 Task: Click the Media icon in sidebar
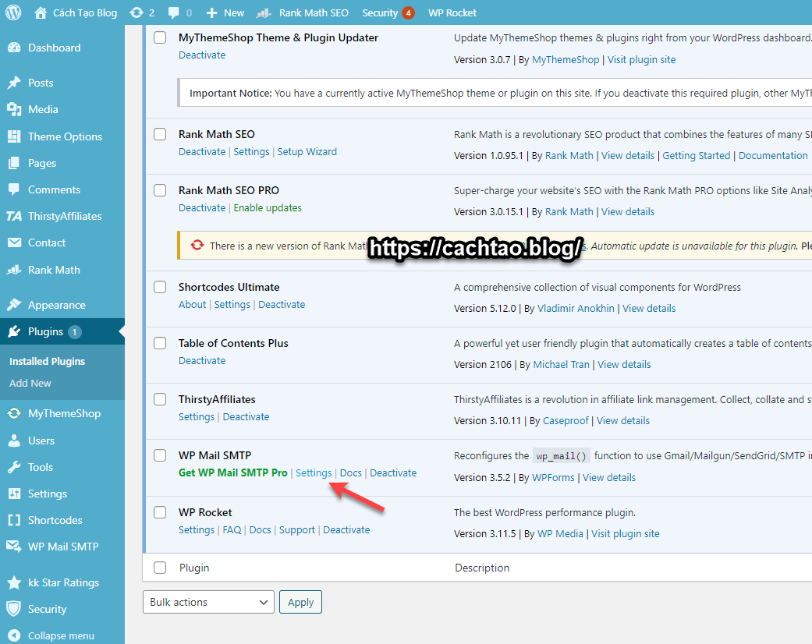[x=15, y=109]
